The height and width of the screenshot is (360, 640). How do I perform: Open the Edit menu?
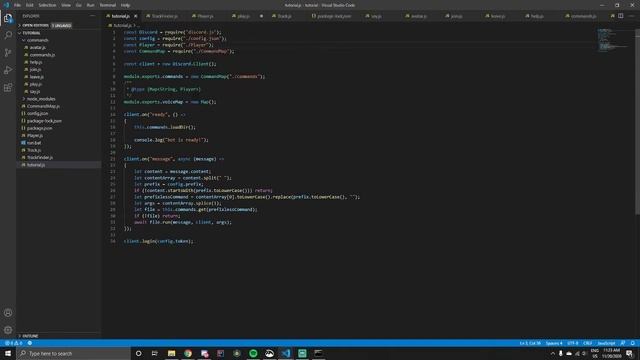(x=30, y=5)
